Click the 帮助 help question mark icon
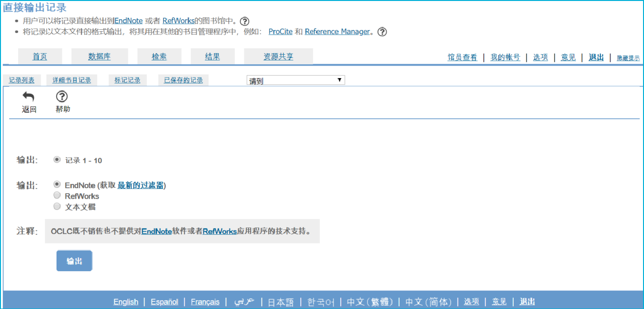 pyautogui.click(x=62, y=97)
